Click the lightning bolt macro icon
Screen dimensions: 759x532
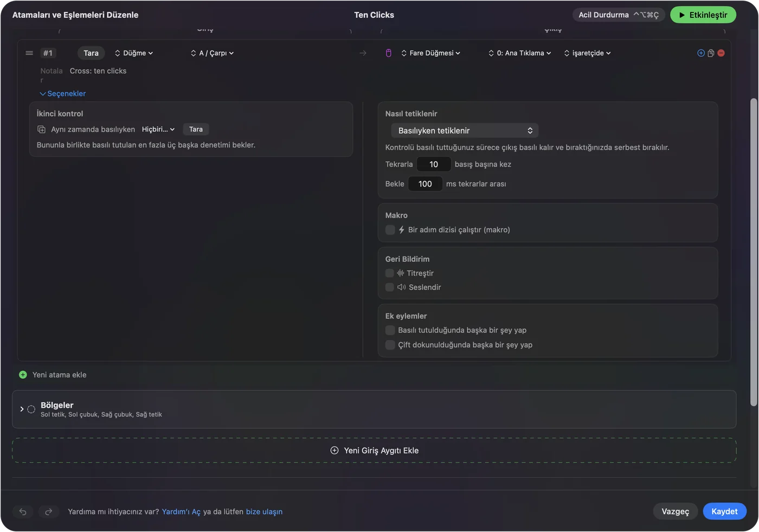pyautogui.click(x=402, y=230)
